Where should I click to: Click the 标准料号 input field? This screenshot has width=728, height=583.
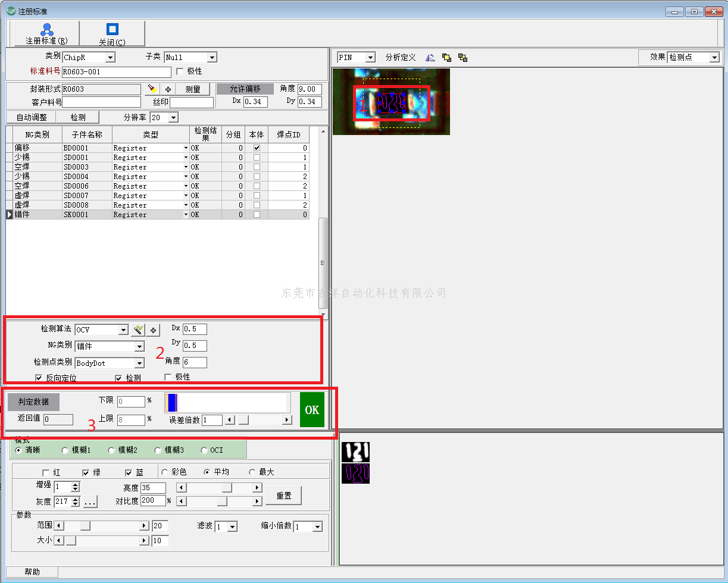pyautogui.click(x=117, y=72)
